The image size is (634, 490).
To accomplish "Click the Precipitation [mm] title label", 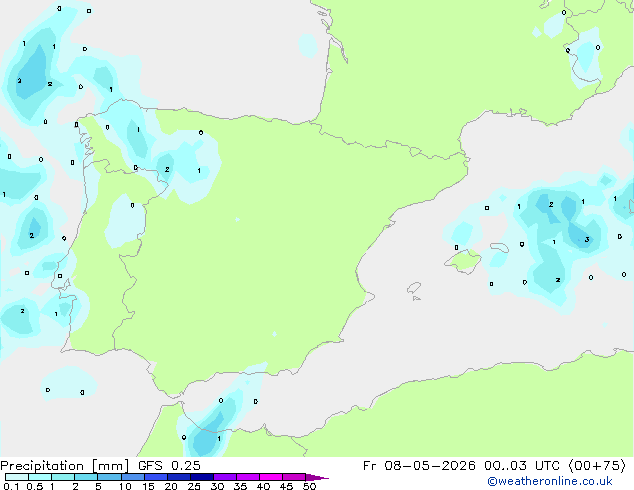I will 65,466.
